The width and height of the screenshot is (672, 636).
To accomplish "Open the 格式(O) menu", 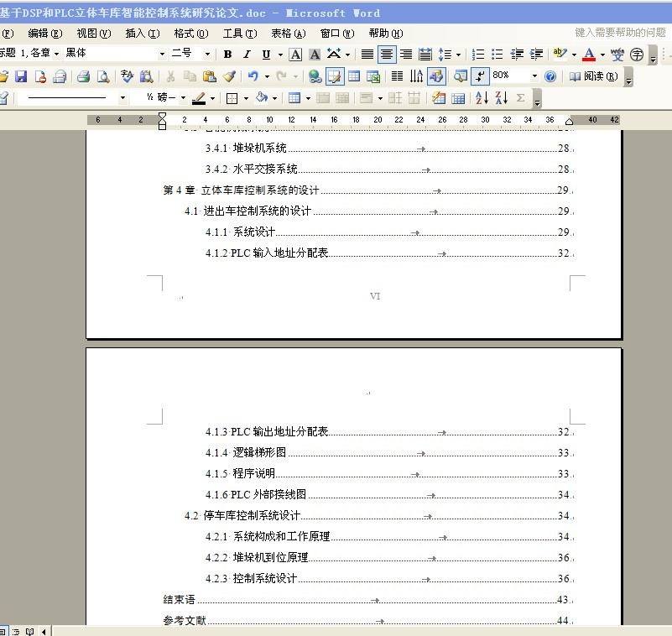I will click(190, 34).
